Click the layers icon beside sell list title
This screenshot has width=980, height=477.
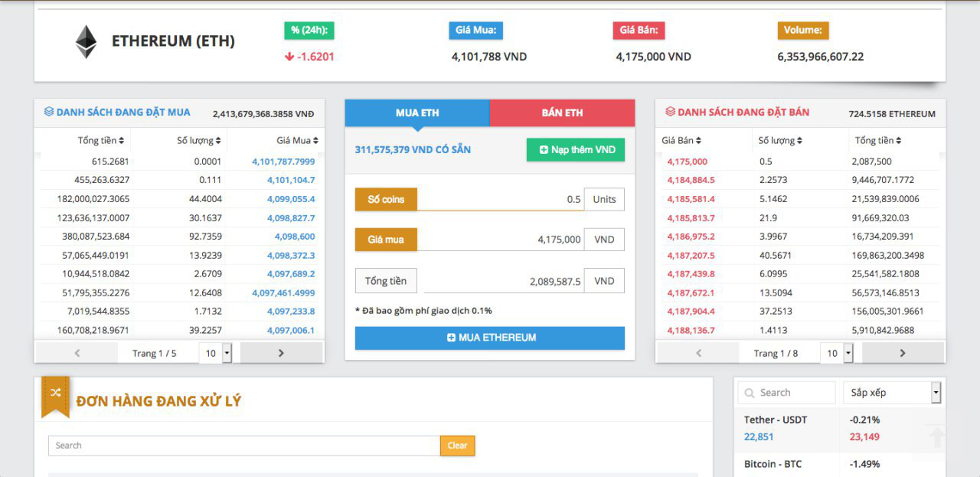[x=670, y=112]
